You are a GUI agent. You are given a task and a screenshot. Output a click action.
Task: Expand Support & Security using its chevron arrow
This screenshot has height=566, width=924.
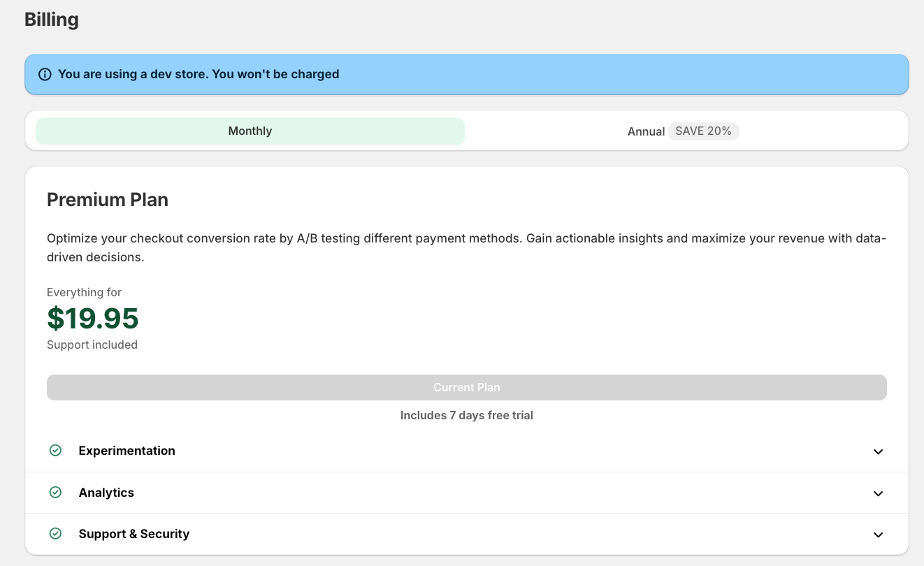[879, 535]
